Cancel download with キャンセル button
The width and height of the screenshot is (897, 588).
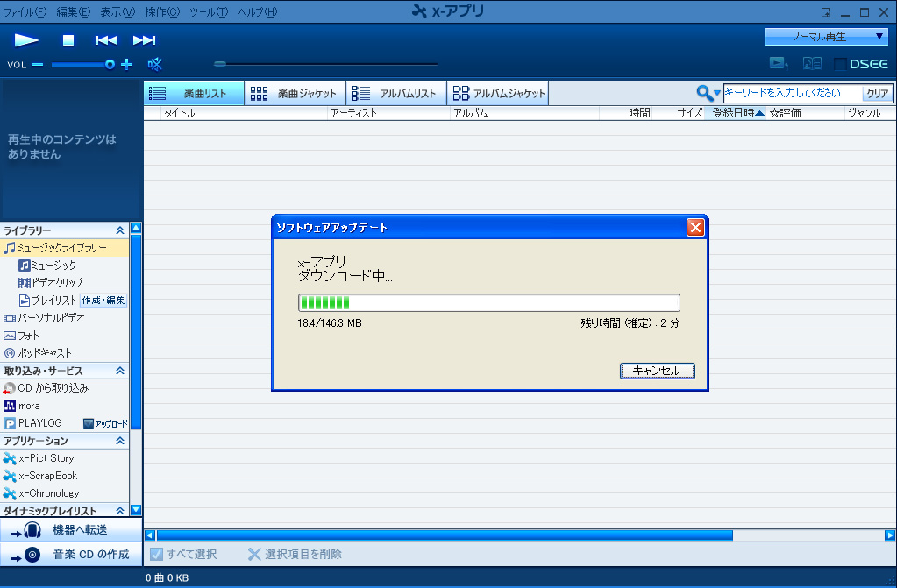click(658, 371)
